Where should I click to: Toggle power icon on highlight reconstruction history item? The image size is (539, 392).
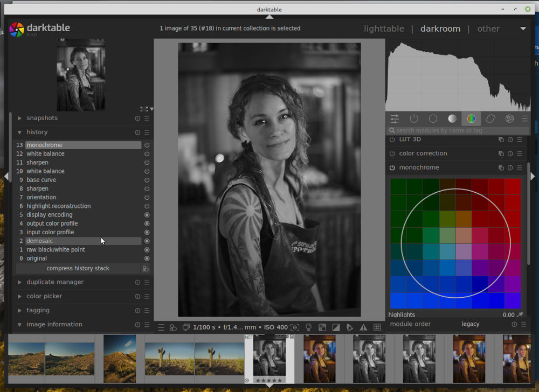tap(147, 206)
